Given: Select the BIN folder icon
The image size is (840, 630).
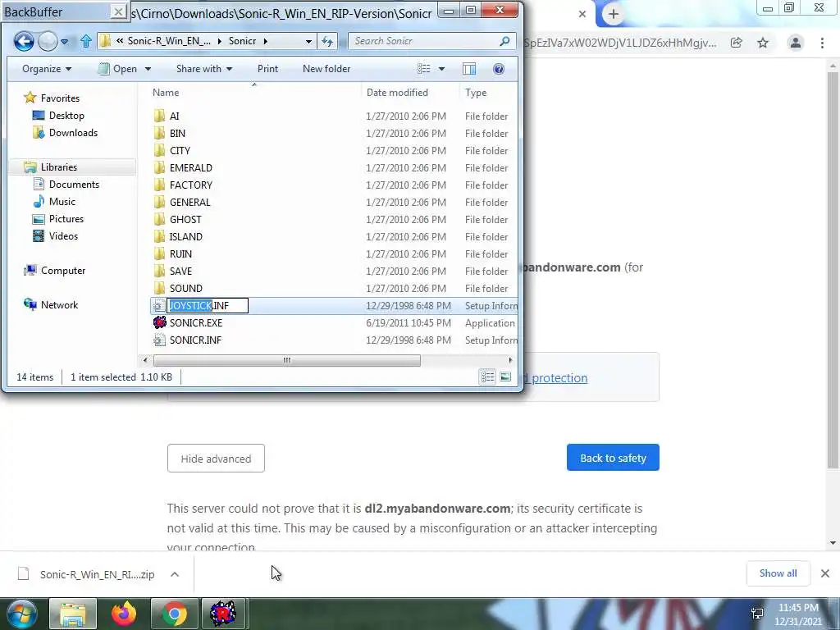Looking at the screenshot, I should [x=160, y=133].
